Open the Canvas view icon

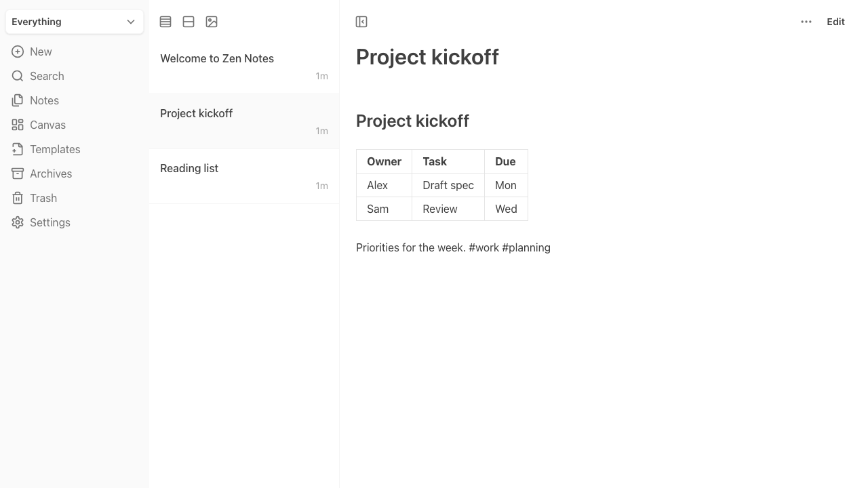click(x=18, y=125)
